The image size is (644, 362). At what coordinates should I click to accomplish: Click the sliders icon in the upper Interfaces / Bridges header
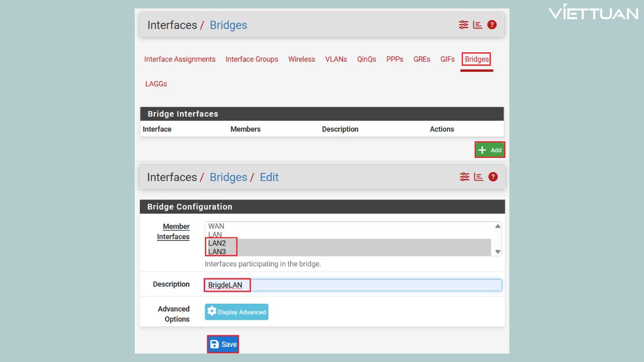(x=463, y=25)
